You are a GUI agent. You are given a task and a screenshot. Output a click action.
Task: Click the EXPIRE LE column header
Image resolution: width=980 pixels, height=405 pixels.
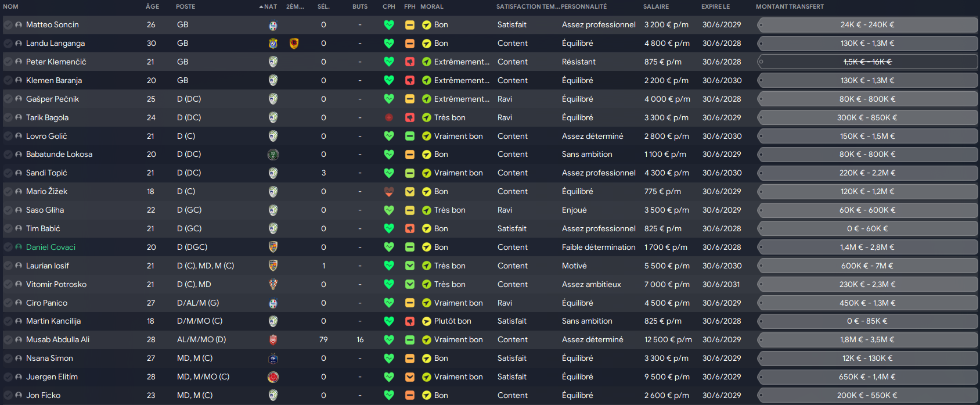click(x=716, y=6)
